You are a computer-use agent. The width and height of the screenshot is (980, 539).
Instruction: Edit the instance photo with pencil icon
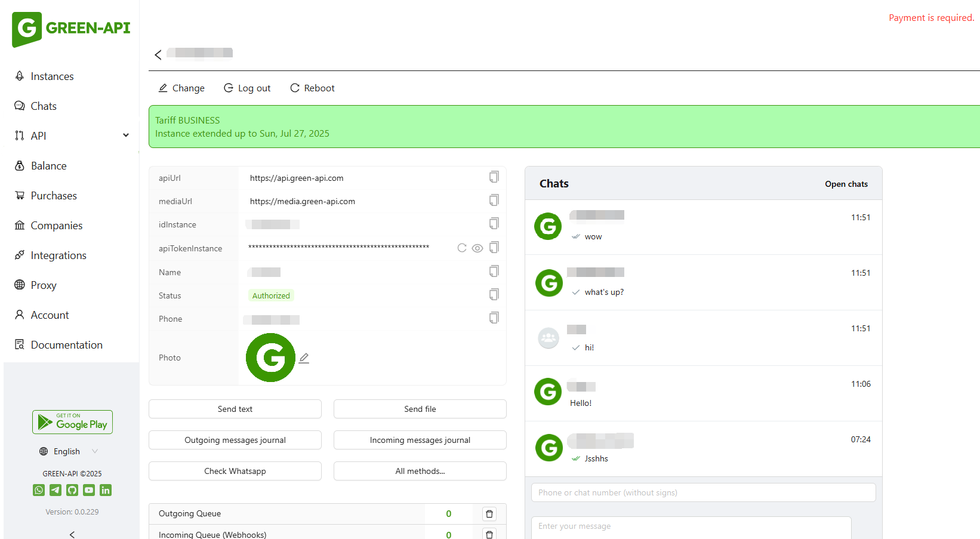tap(304, 358)
